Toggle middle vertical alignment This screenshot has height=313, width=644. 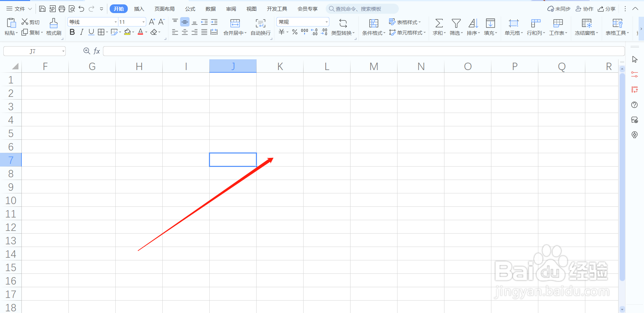click(185, 22)
